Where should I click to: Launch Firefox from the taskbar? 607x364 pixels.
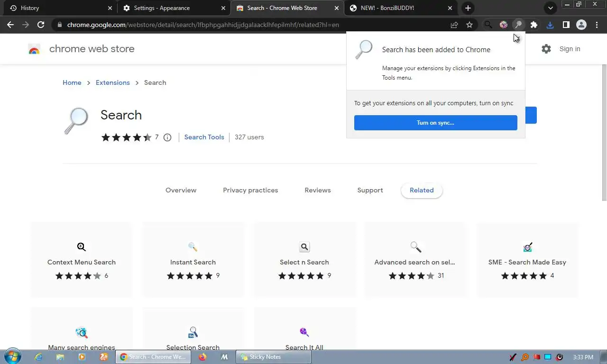tap(202, 357)
